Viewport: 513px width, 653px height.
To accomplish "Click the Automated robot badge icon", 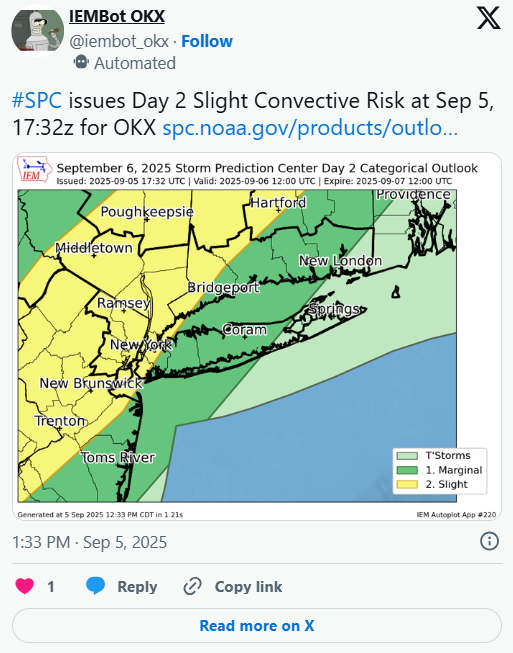I will [81, 62].
